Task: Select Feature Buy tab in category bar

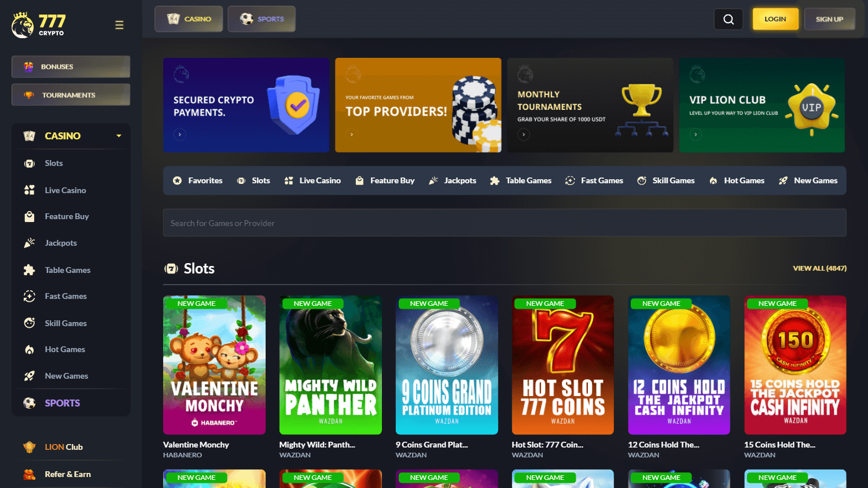Action: click(385, 181)
